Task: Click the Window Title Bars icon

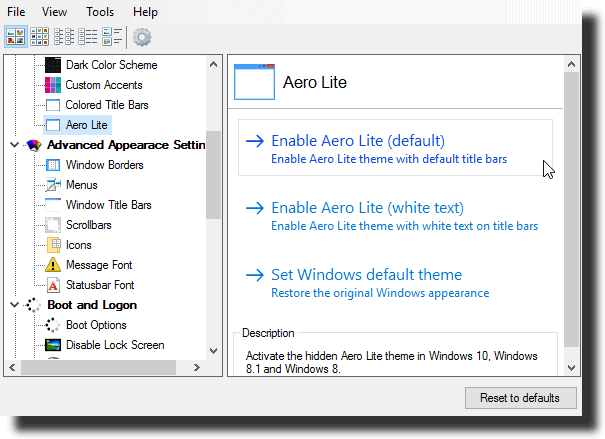Action: [53, 205]
